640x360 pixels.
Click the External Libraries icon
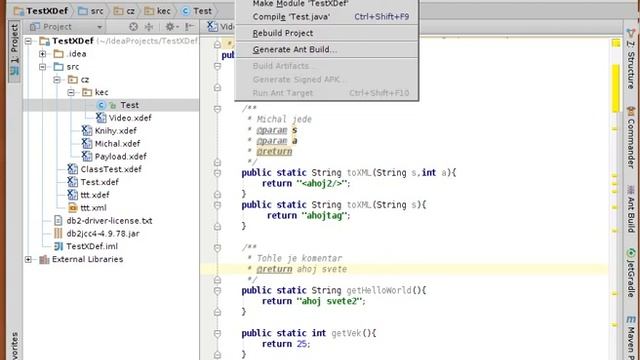coord(44,259)
